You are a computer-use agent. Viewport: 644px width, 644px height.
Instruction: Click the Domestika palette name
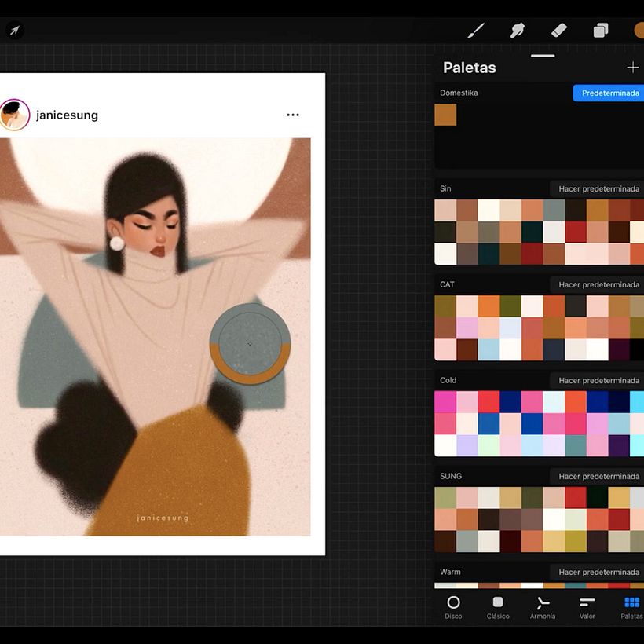tap(459, 93)
